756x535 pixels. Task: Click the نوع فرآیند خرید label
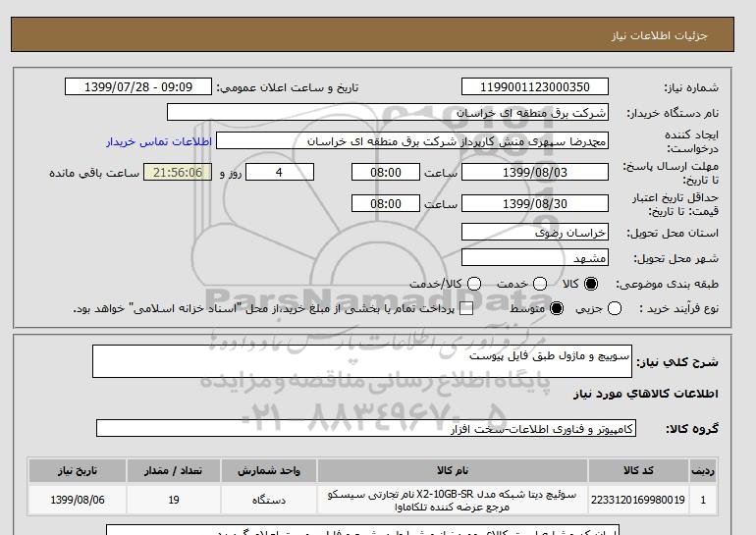coord(678,308)
